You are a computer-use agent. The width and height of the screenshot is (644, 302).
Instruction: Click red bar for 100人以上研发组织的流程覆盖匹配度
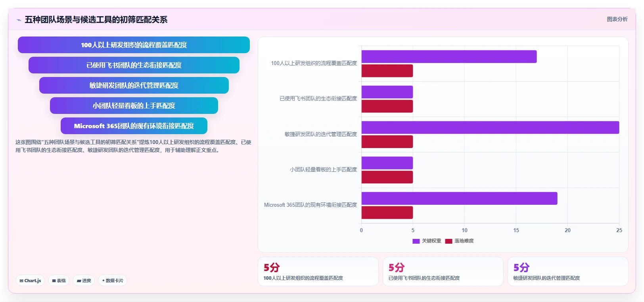tap(387, 71)
